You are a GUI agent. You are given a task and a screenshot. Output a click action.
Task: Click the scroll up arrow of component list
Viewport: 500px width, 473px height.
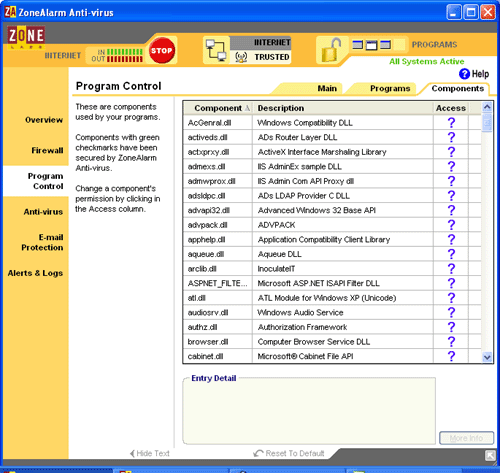point(487,107)
